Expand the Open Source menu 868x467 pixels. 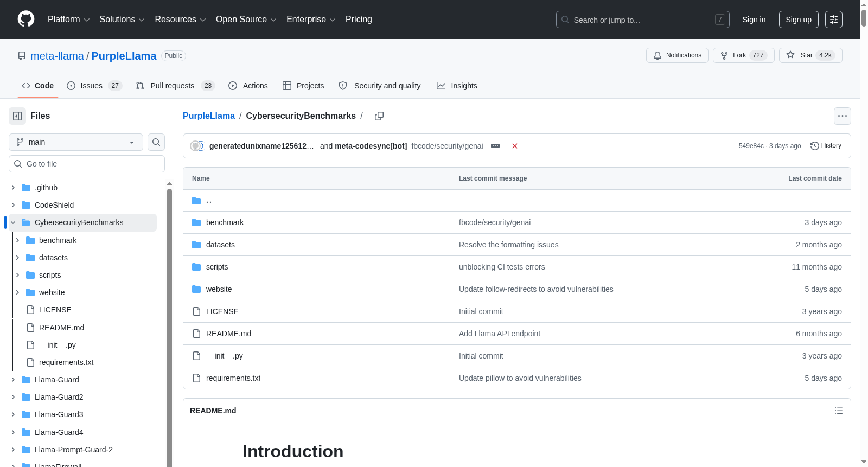[x=246, y=20]
